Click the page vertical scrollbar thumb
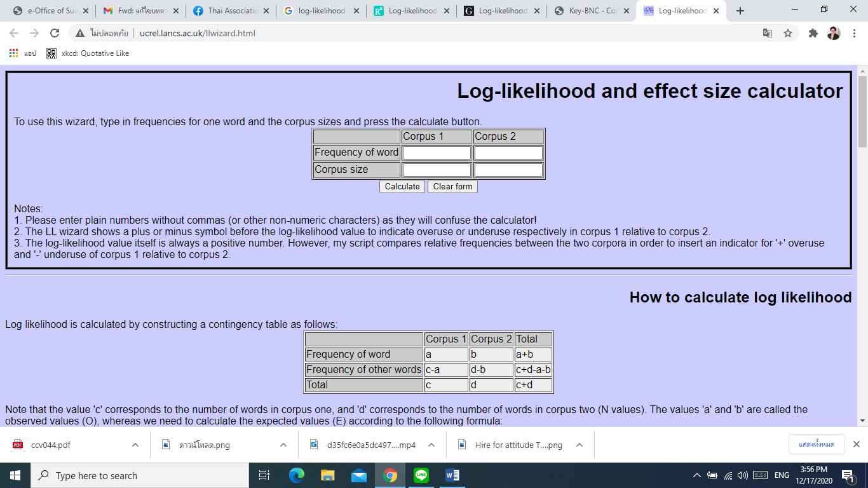Screen dimensions: 868x488 tap(862, 111)
